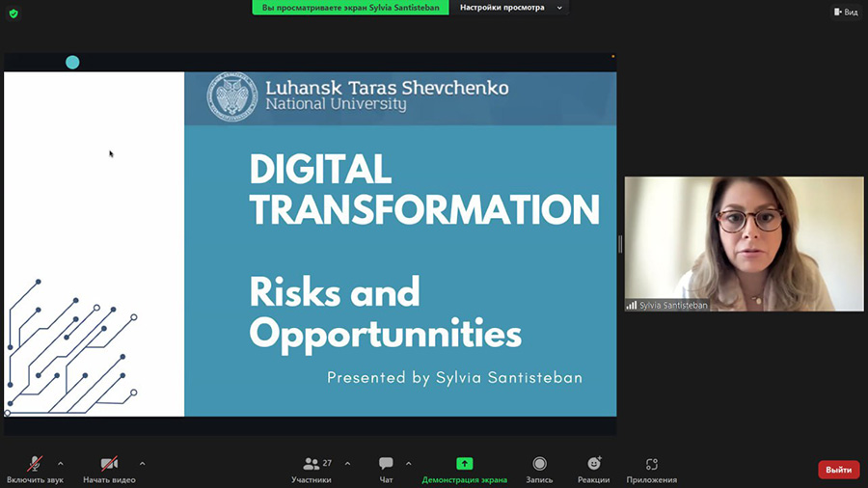Click Демонстрация экрана share screen icon
The width and height of the screenshot is (868, 488).
pyautogui.click(x=465, y=463)
